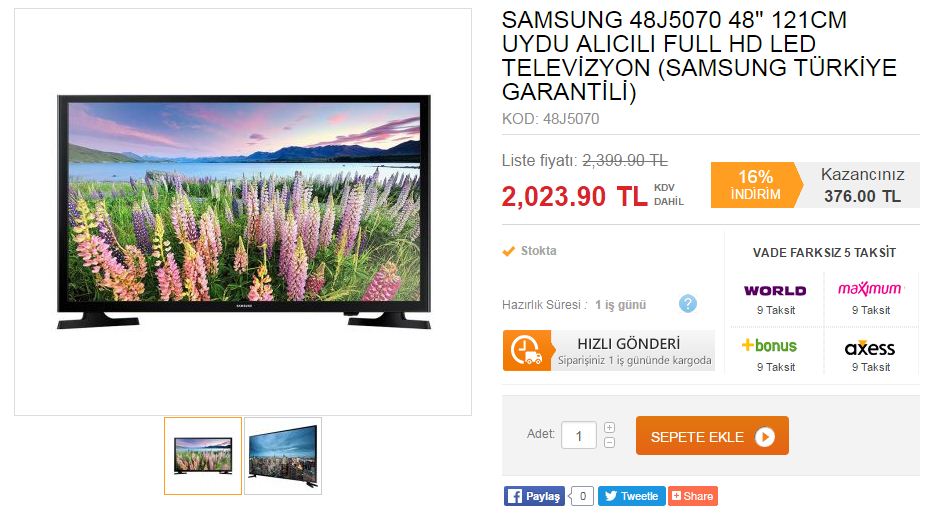Screen dimensions: 930x523
Task: Click the orange Stokta checkmark icon
Action: [x=508, y=251]
